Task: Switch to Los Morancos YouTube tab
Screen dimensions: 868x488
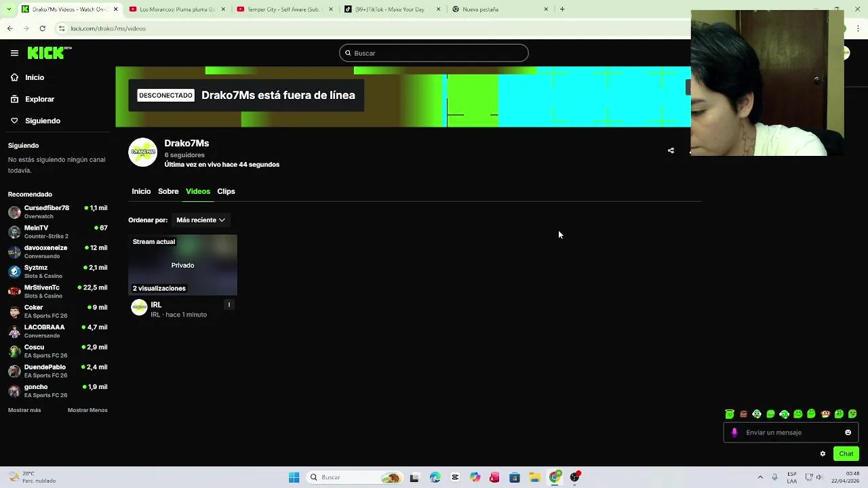Action: [x=176, y=9]
